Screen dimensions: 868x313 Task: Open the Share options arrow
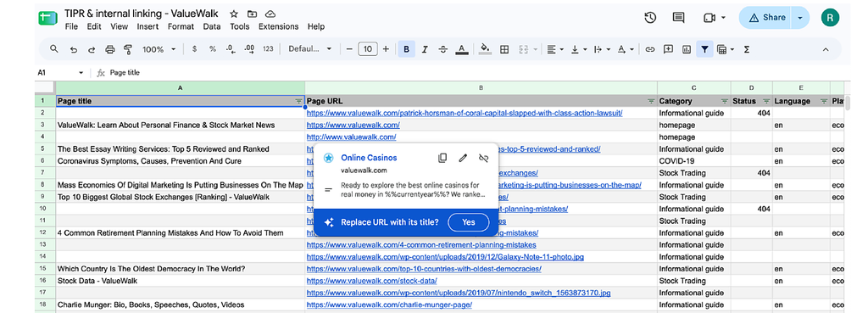[x=800, y=18]
